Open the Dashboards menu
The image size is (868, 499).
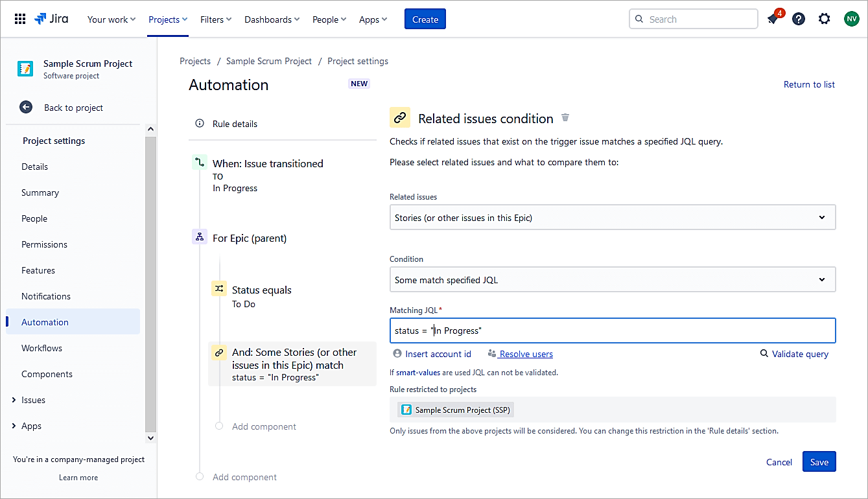(x=272, y=19)
